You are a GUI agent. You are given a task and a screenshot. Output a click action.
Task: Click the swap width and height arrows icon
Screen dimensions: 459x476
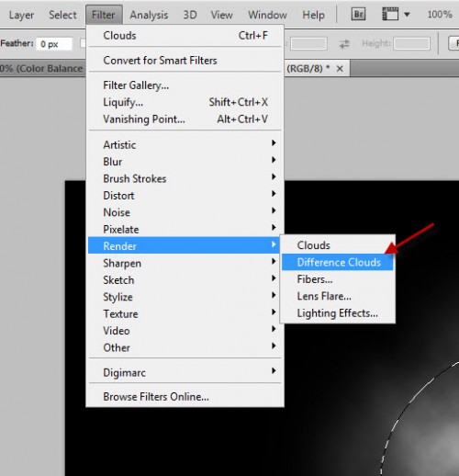click(x=344, y=44)
